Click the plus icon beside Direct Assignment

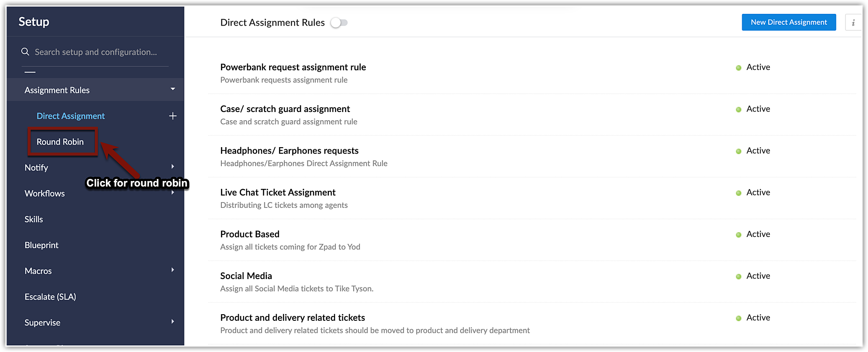pyautogui.click(x=173, y=116)
